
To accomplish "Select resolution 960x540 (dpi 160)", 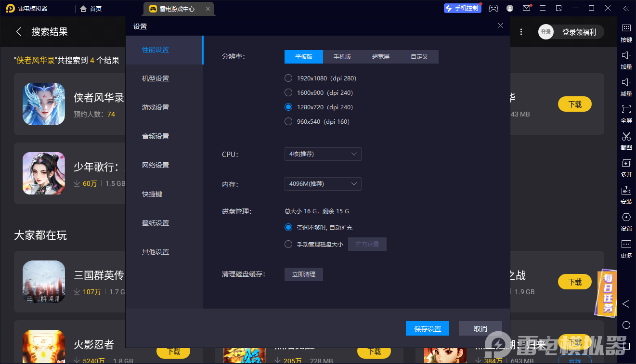I will coord(288,121).
